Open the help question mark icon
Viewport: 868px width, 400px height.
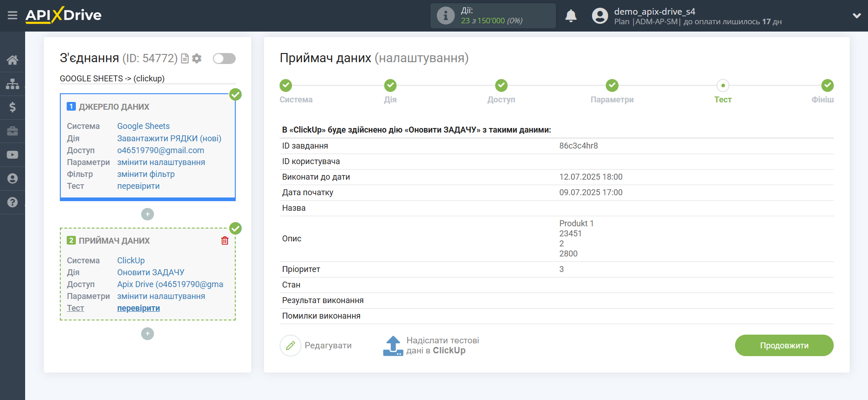click(x=12, y=203)
